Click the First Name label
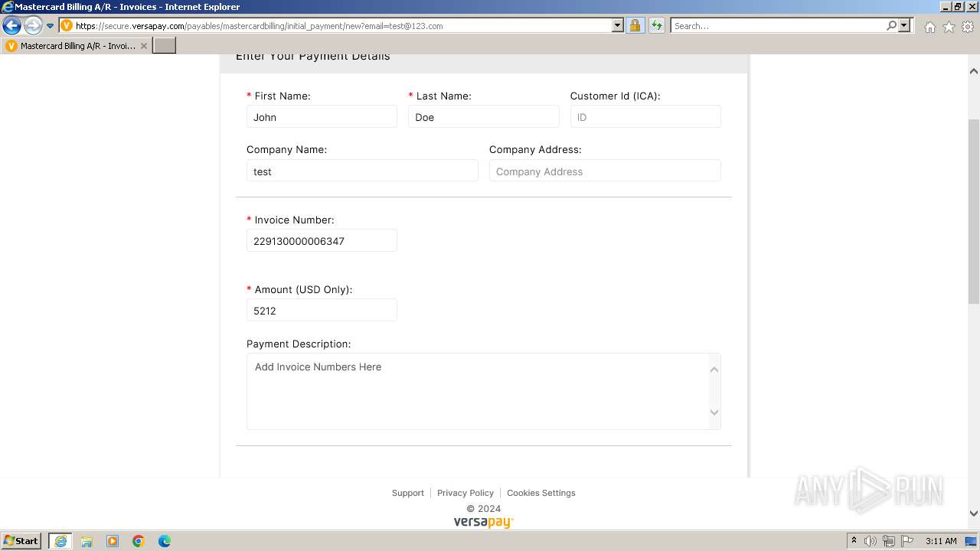 pyautogui.click(x=283, y=96)
